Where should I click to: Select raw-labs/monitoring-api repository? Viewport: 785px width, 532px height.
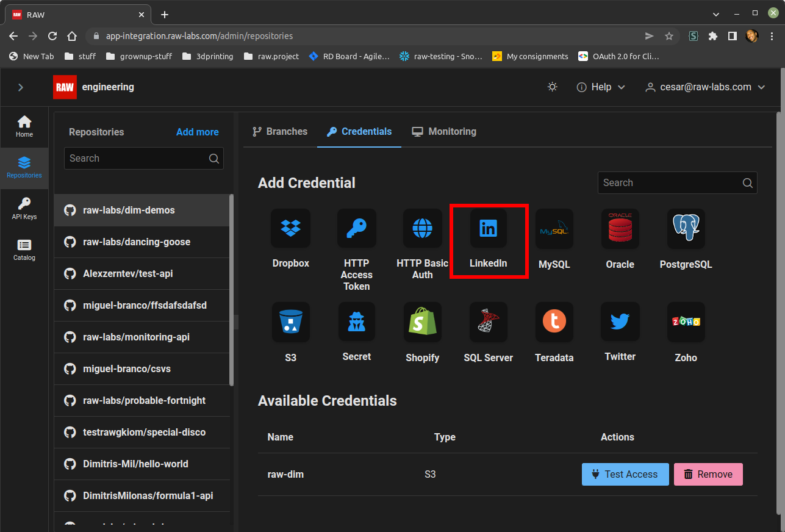coord(142,337)
